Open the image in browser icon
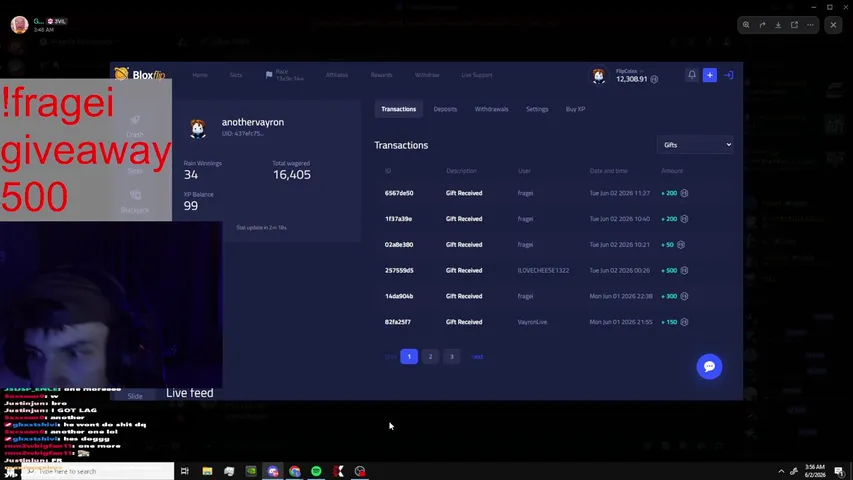The width and height of the screenshot is (853, 480). 794,25
